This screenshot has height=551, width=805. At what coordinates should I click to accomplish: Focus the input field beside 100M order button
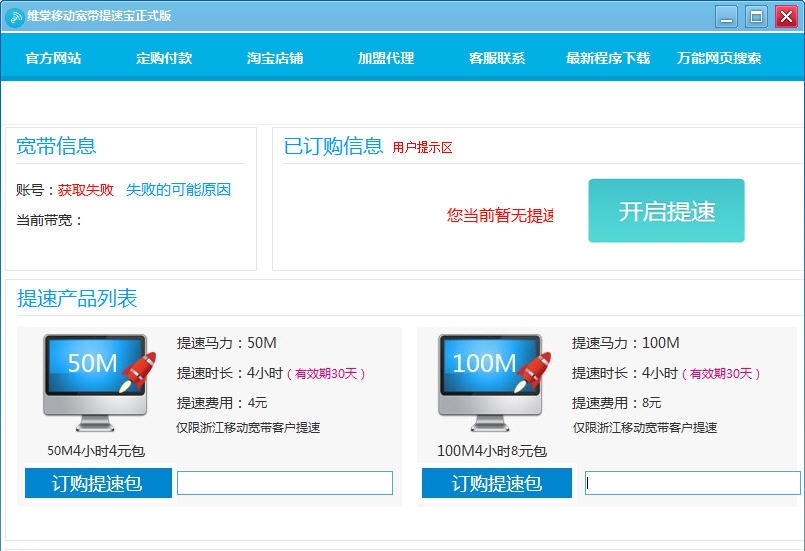(x=693, y=483)
